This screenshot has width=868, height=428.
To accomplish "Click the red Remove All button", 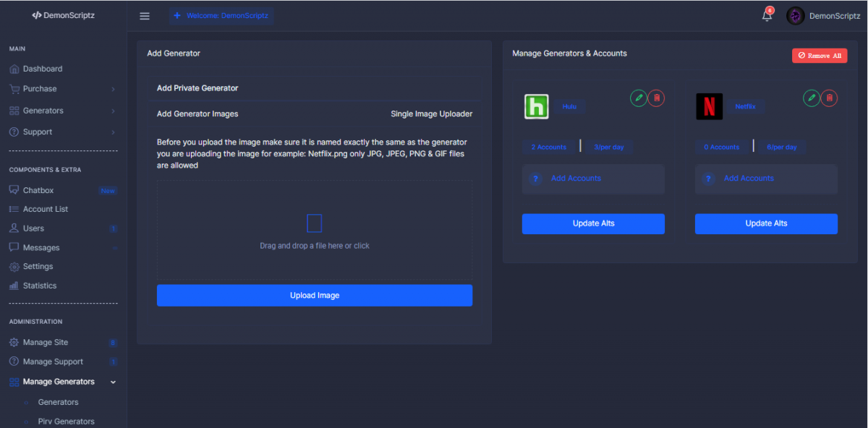I will (x=819, y=56).
